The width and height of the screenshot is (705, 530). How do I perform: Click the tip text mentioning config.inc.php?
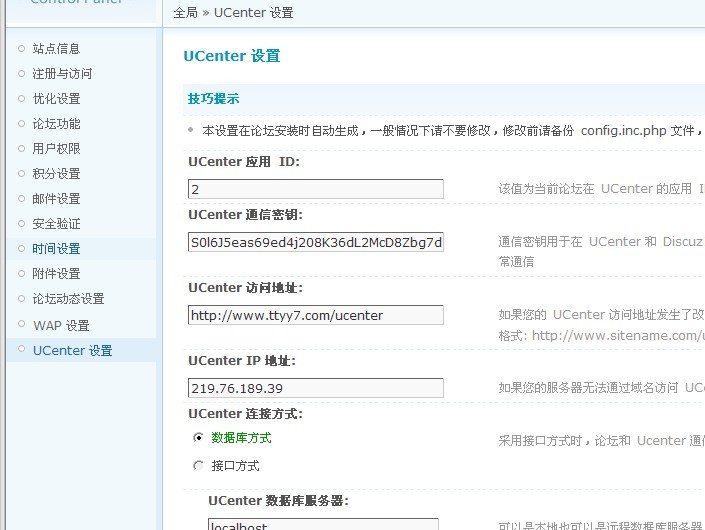(452, 131)
